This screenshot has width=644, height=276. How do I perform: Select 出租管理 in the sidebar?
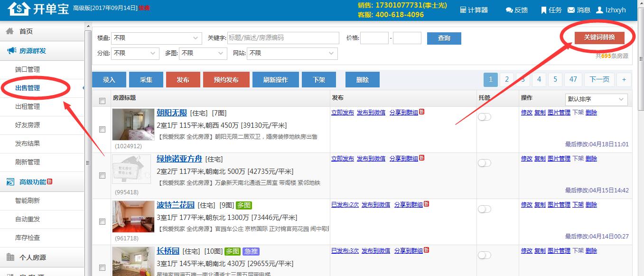coord(28,106)
